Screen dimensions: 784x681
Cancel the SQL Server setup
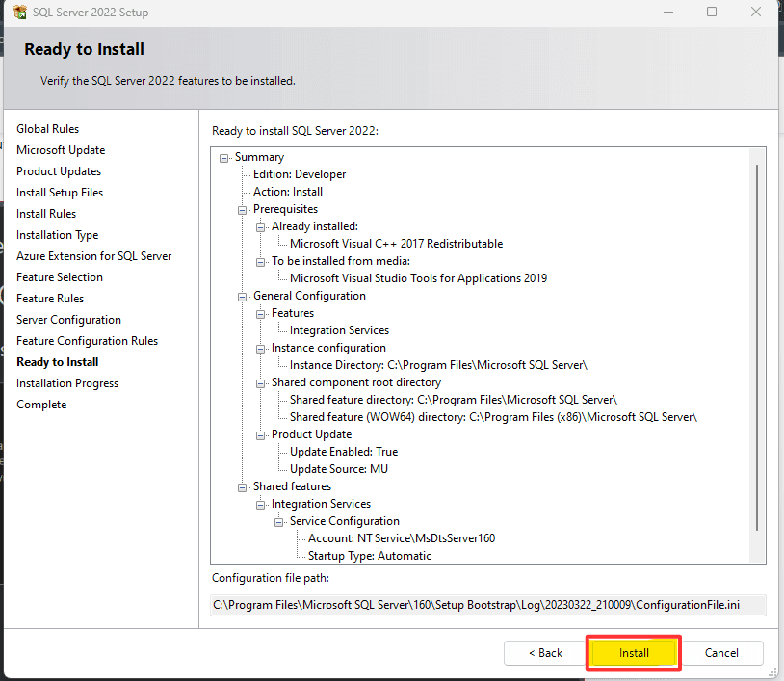pos(721,653)
